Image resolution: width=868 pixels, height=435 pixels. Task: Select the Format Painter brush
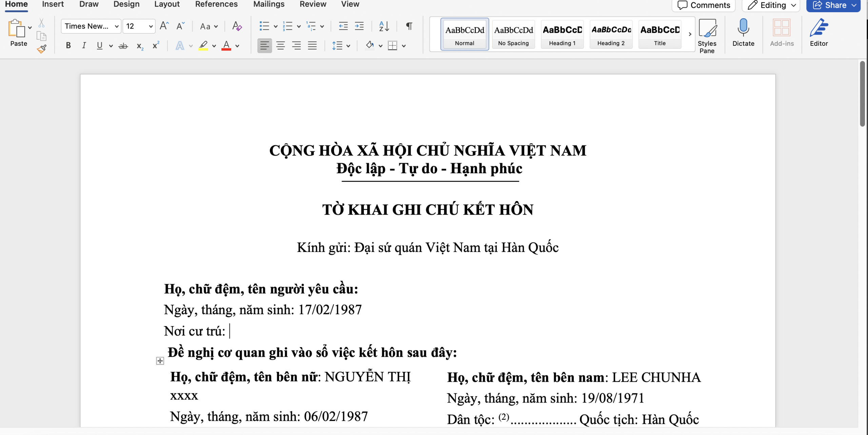click(x=41, y=49)
